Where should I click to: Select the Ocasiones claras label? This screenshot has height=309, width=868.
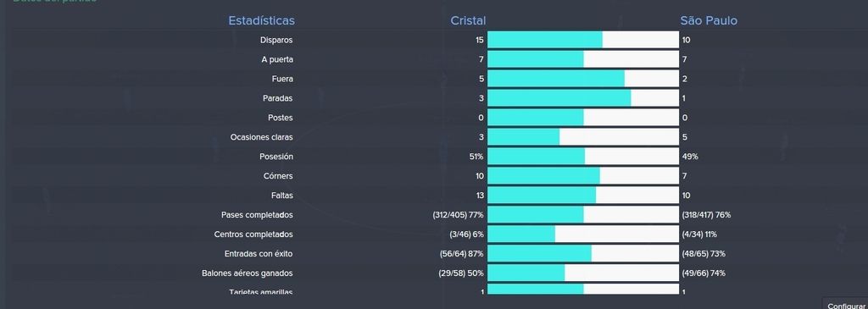click(261, 137)
